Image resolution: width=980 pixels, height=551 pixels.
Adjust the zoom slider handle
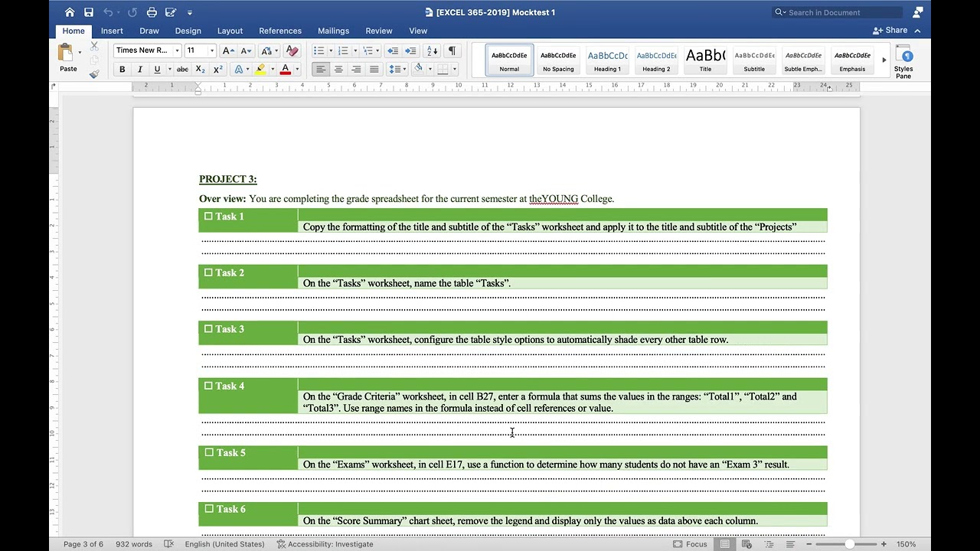tap(849, 544)
